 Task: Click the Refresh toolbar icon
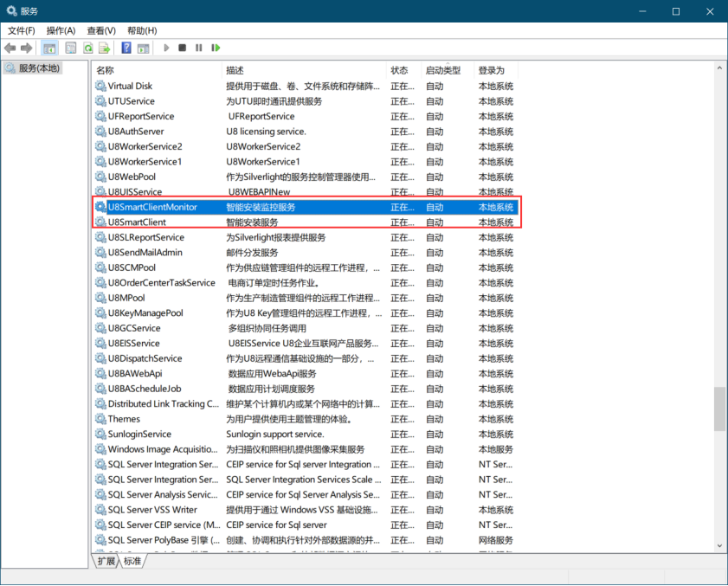tap(87, 48)
